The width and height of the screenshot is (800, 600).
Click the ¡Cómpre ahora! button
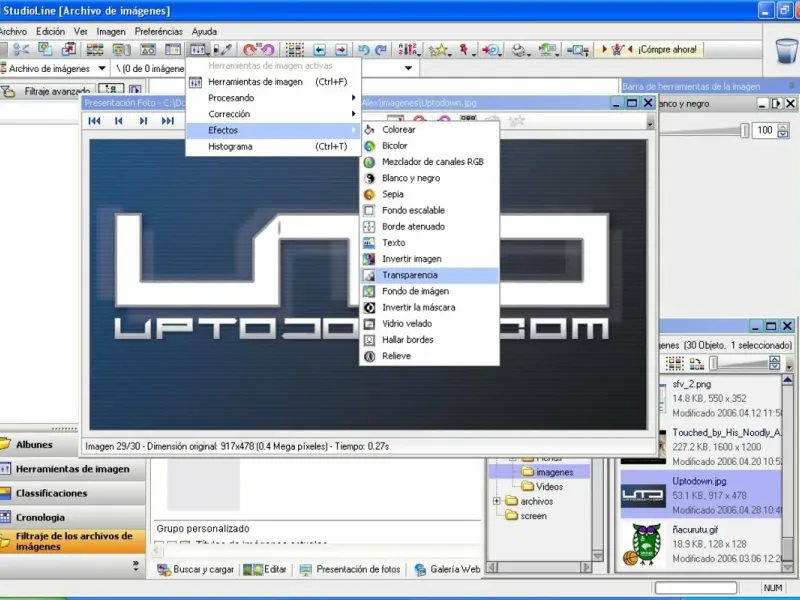pyautogui.click(x=649, y=49)
